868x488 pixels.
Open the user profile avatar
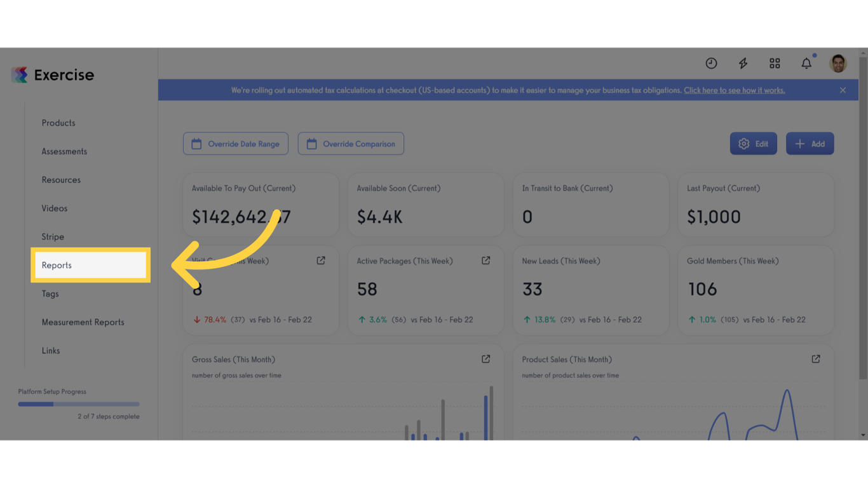[x=838, y=63]
